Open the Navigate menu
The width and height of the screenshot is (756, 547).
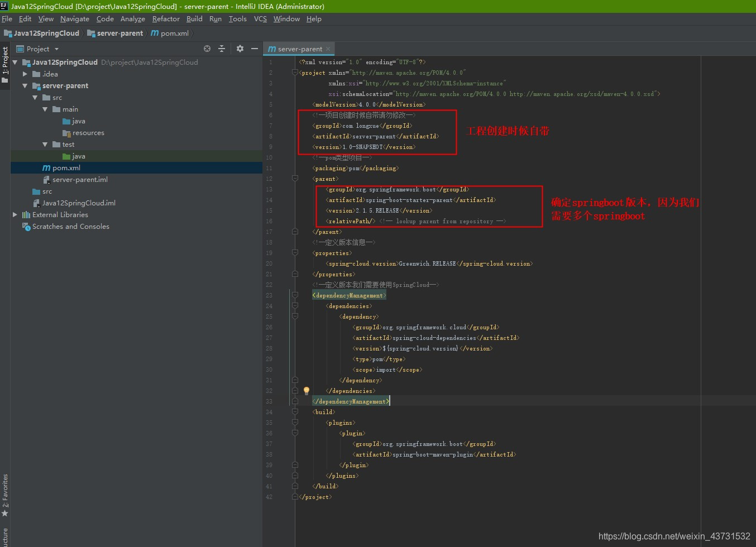tap(75, 19)
